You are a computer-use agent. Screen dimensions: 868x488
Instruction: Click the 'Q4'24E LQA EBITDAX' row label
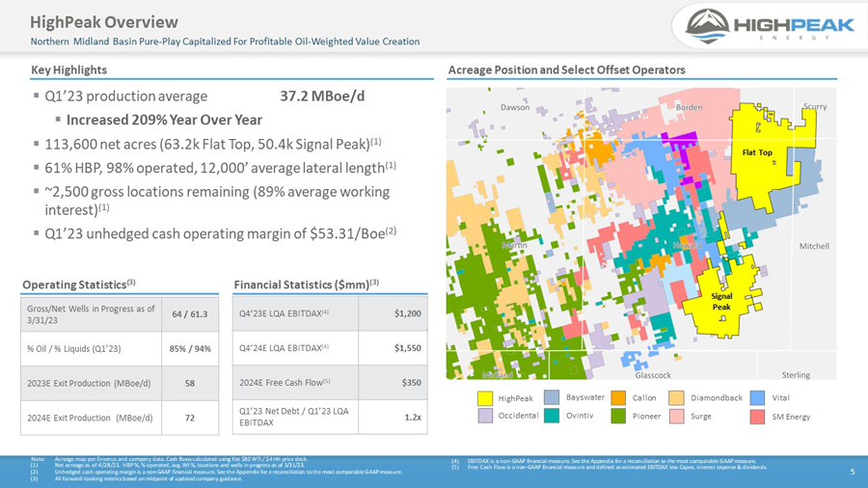pyautogui.click(x=284, y=348)
